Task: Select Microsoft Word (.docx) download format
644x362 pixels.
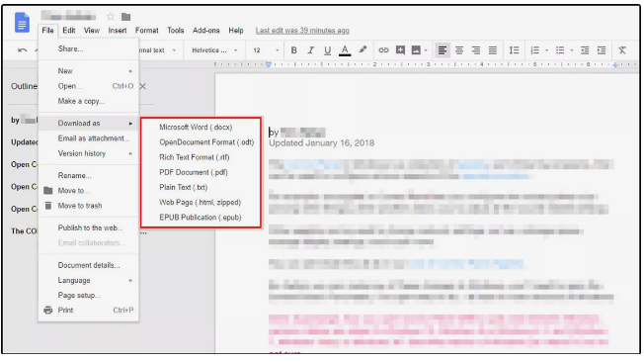Action: coord(196,128)
